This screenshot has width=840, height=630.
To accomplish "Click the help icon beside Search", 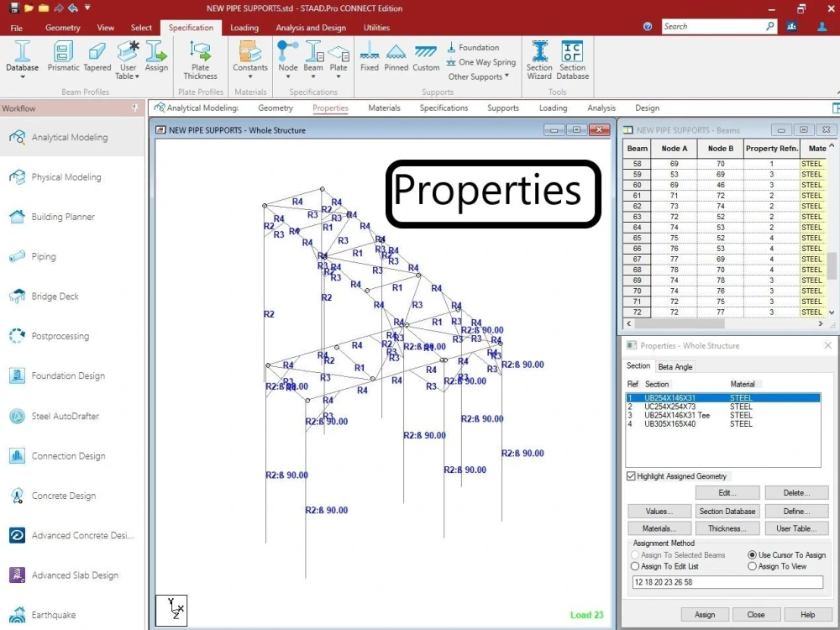I will [648, 26].
